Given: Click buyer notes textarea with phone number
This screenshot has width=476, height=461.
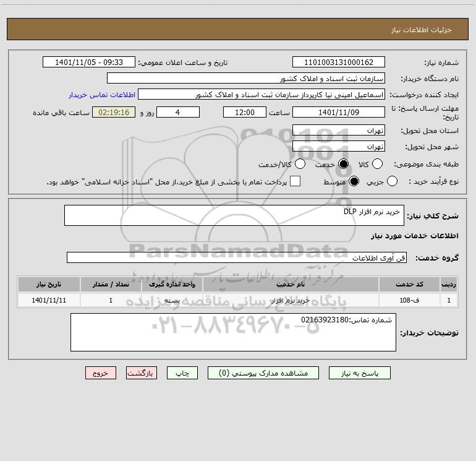Looking at the screenshot, I should click(233, 332).
